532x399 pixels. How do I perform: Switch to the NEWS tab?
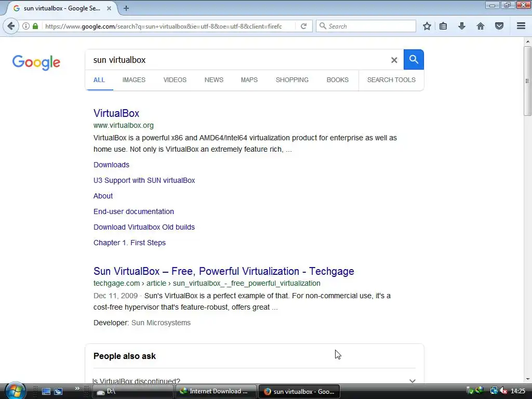click(214, 80)
